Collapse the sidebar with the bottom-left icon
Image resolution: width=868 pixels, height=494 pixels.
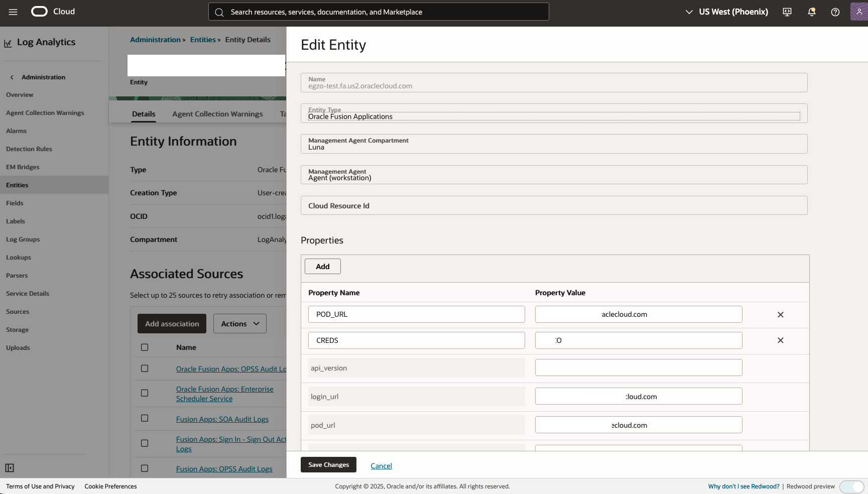pyautogui.click(x=10, y=467)
